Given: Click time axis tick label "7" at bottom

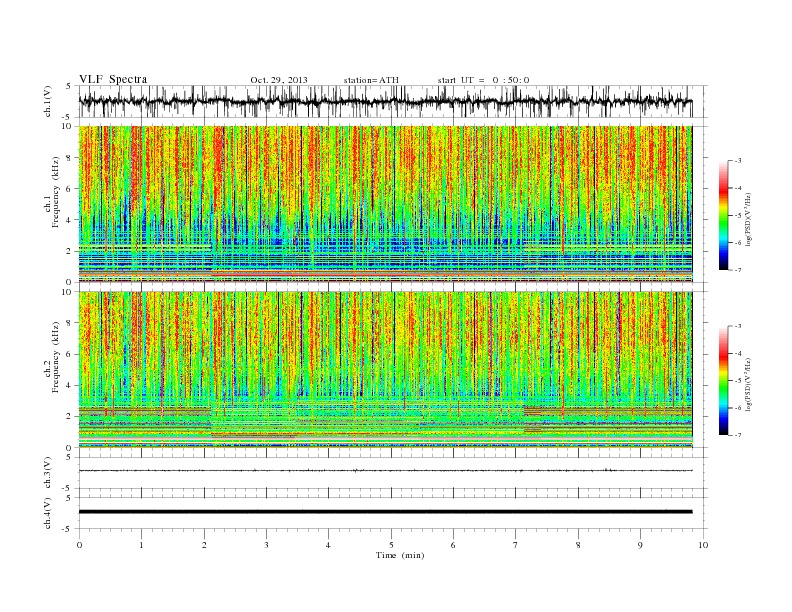Looking at the screenshot, I should tap(516, 545).
